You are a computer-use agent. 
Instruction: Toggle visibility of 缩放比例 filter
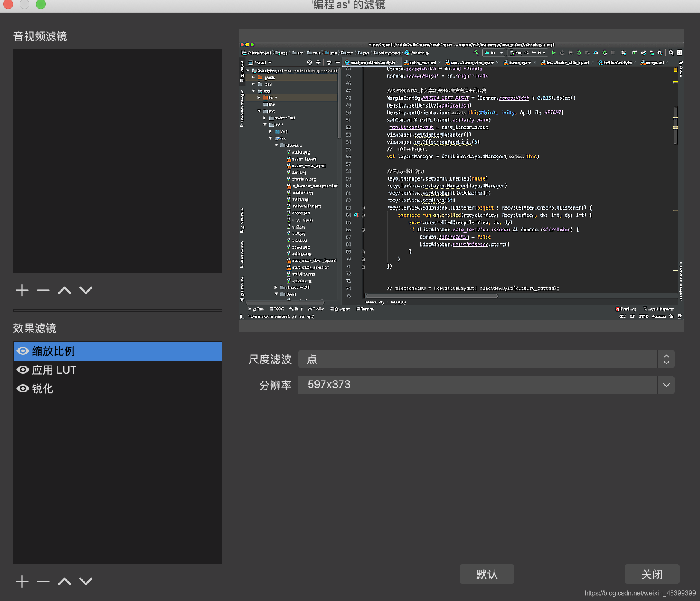click(22, 351)
